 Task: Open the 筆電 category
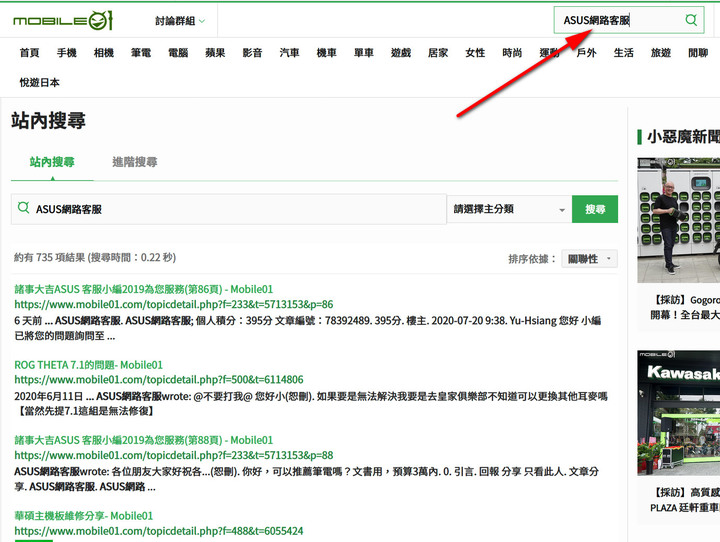141,53
